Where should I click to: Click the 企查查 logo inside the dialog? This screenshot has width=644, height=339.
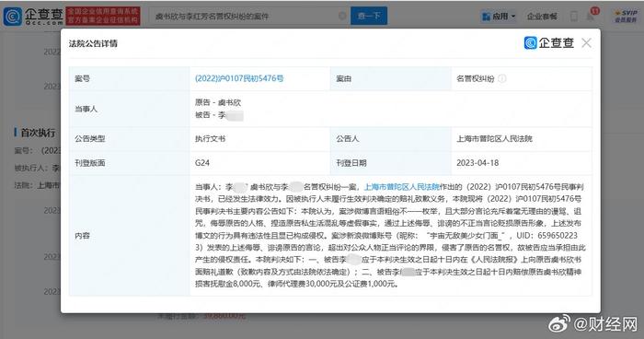(548, 42)
